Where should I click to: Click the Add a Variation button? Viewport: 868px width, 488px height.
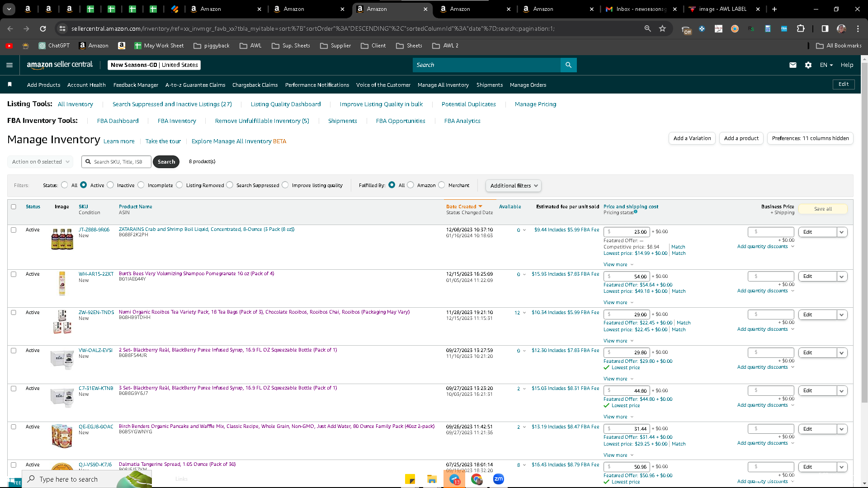tap(692, 138)
